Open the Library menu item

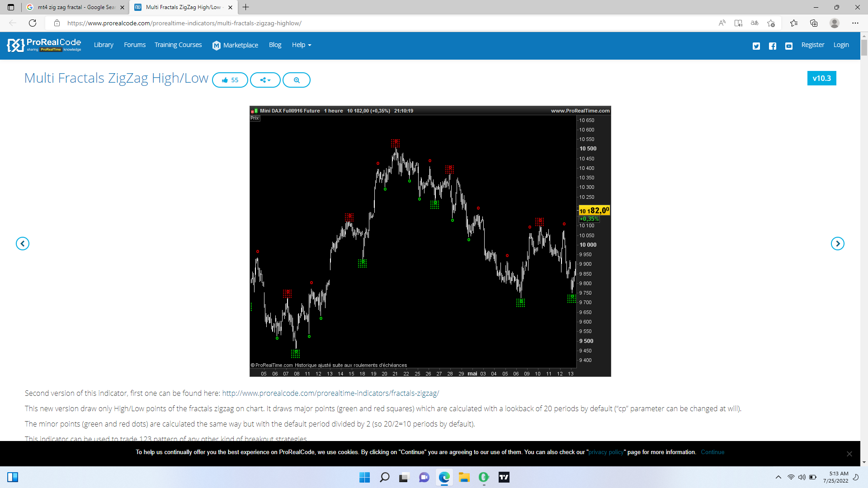click(x=104, y=45)
